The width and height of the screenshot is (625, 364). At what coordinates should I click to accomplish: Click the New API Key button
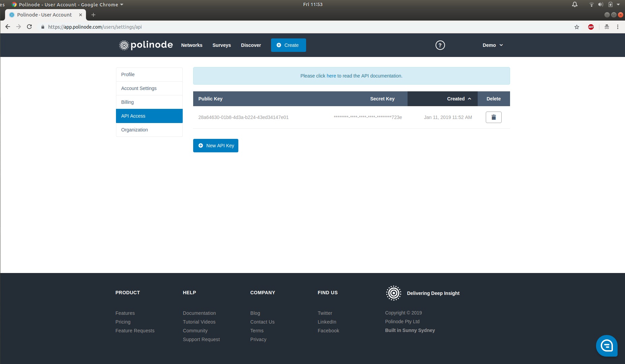coord(215,146)
